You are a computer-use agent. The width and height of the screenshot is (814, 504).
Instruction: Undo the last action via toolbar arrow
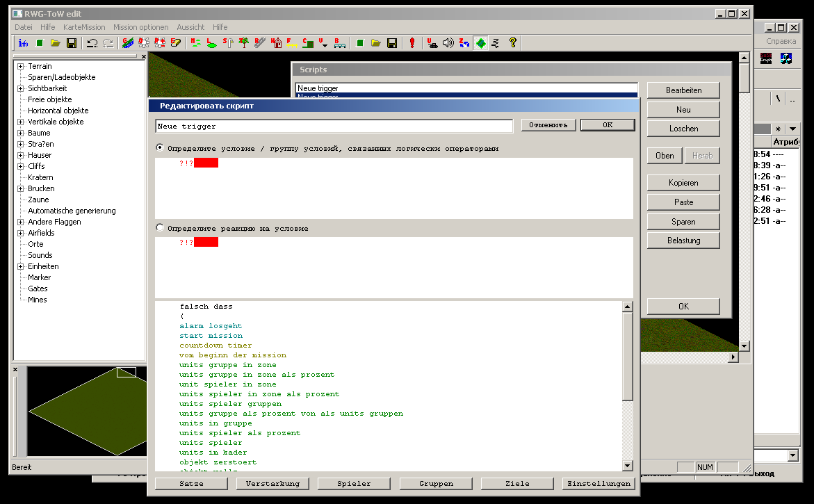point(92,43)
